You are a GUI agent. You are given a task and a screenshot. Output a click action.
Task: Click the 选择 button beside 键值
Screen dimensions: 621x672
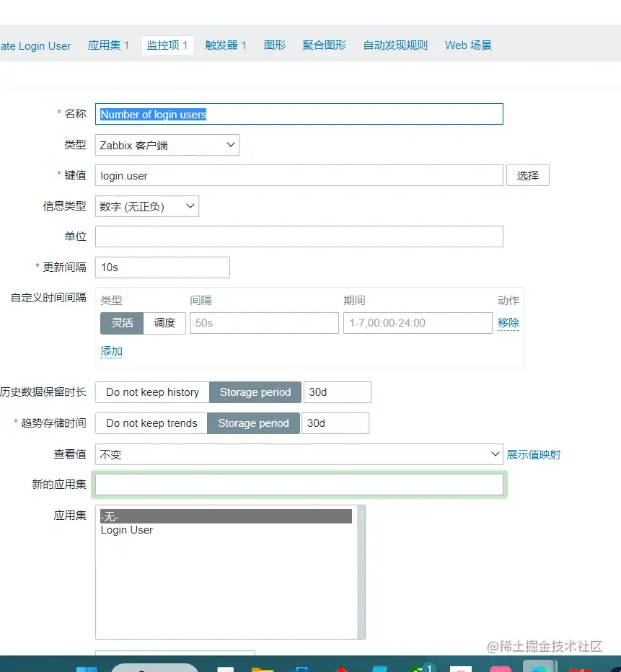pyautogui.click(x=527, y=175)
